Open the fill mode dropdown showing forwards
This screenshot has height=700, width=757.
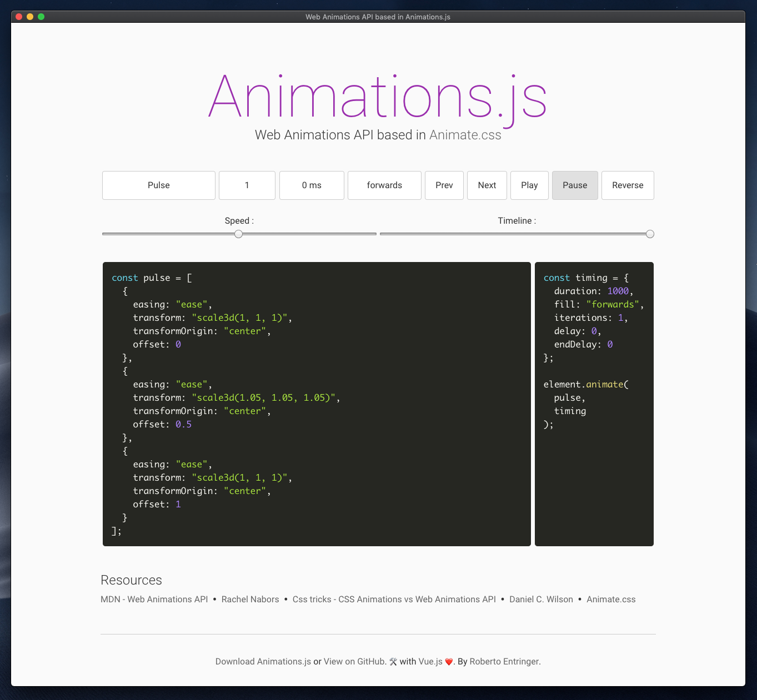click(x=384, y=185)
